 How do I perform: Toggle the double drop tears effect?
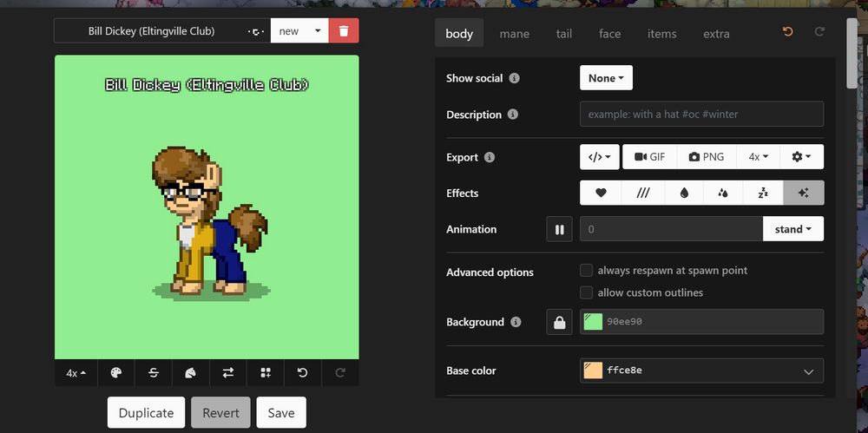click(x=723, y=193)
